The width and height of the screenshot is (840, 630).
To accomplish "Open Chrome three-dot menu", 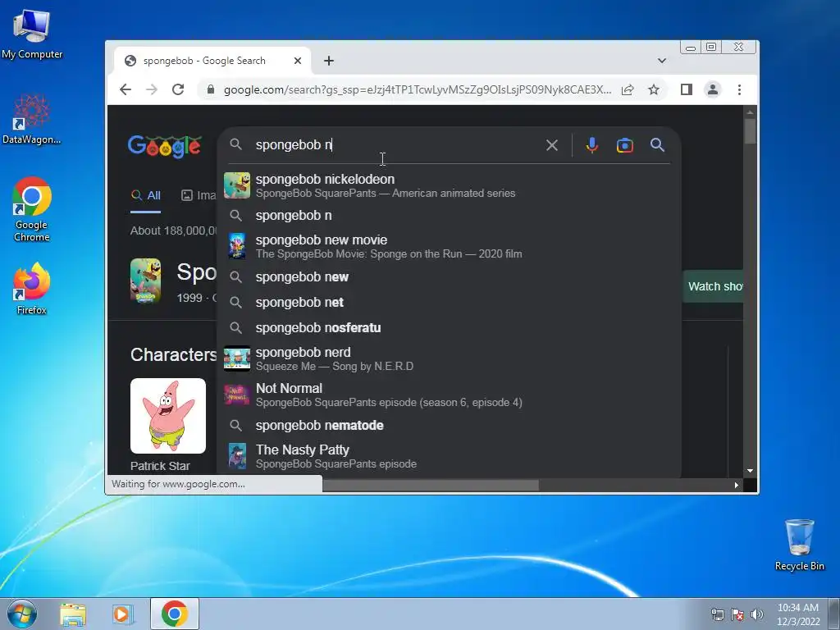I will 739,89.
